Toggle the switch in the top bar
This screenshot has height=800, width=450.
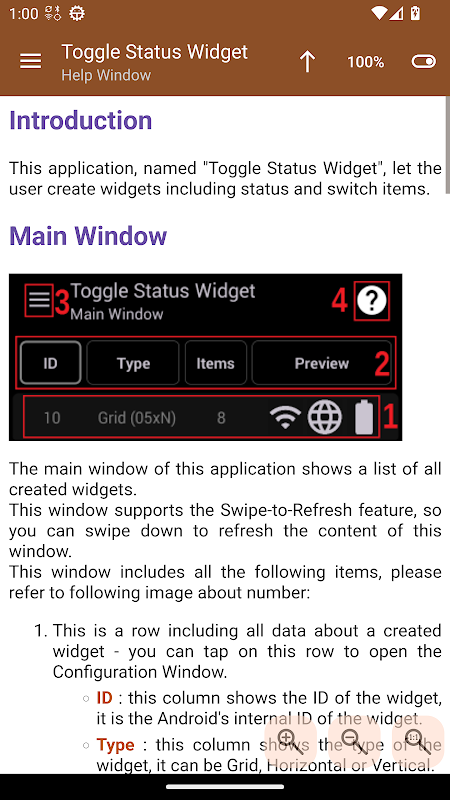[x=423, y=62]
